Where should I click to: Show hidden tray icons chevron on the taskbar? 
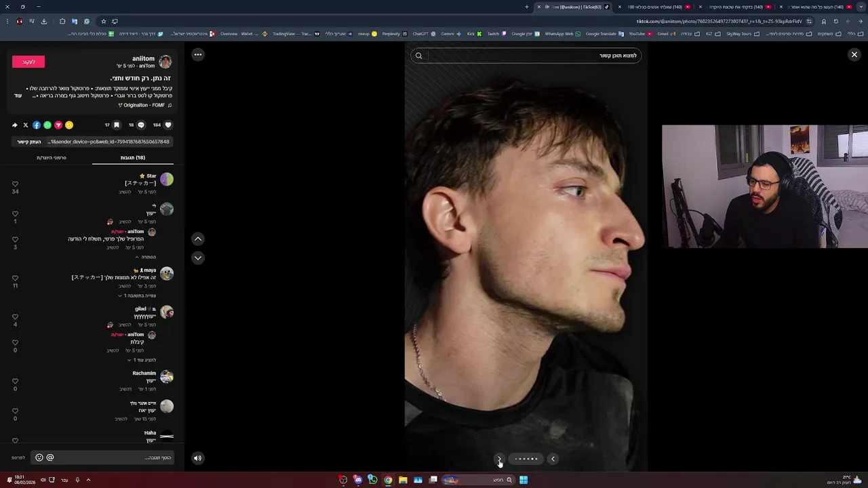pyautogui.click(x=88, y=480)
